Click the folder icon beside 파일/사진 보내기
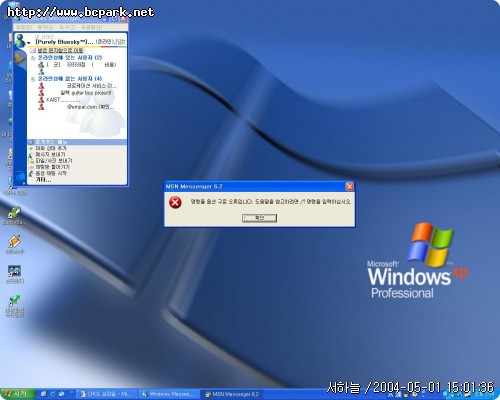 31,161
